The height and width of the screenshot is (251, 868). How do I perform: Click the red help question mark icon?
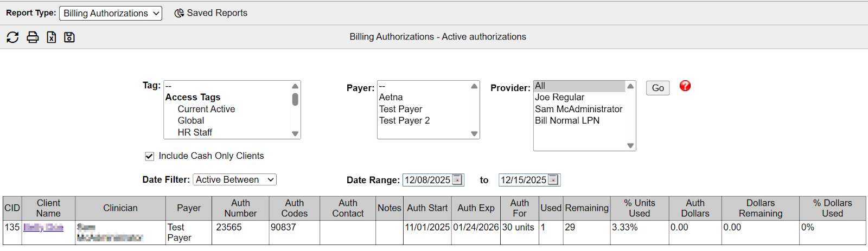pyautogui.click(x=685, y=86)
